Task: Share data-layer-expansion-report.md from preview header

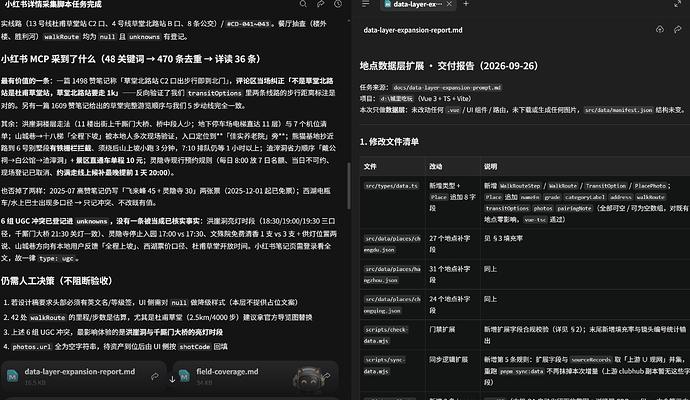Action: point(678,29)
